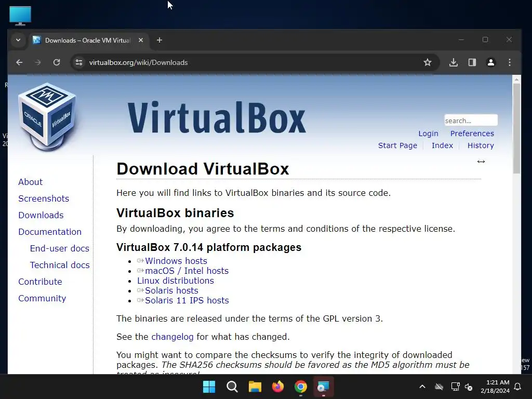The height and width of the screenshot is (399, 532).
Task: Open the Windows Start button
Action: (x=209, y=387)
